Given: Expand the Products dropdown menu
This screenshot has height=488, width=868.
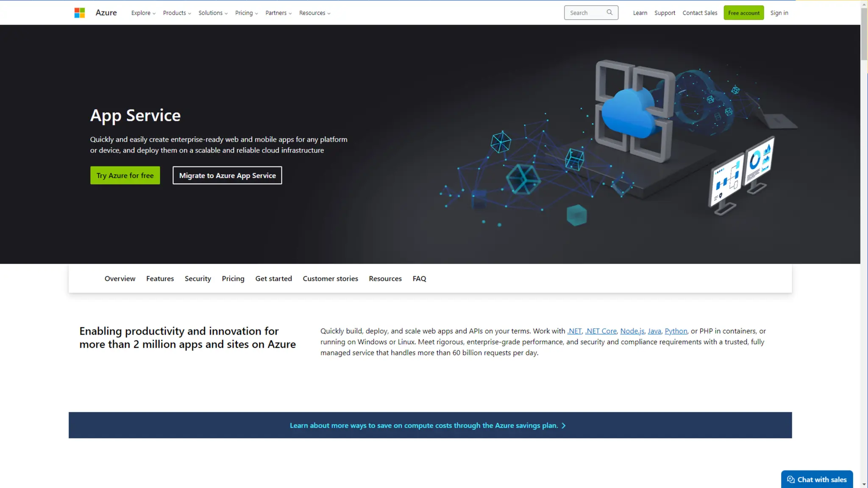Looking at the screenshot, I should 177,13.
